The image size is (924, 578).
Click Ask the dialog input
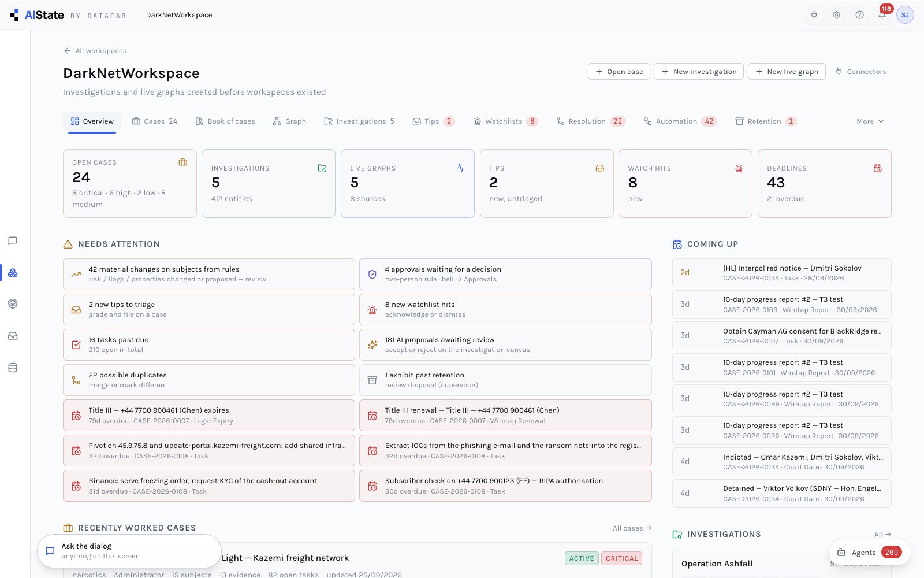coord(129,551)
